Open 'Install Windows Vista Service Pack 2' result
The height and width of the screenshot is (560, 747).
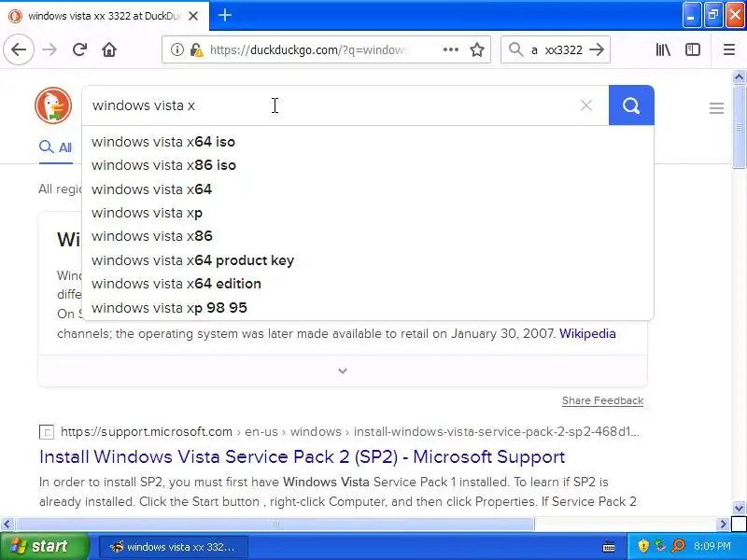pyautogui.click(x=302, y=456)
